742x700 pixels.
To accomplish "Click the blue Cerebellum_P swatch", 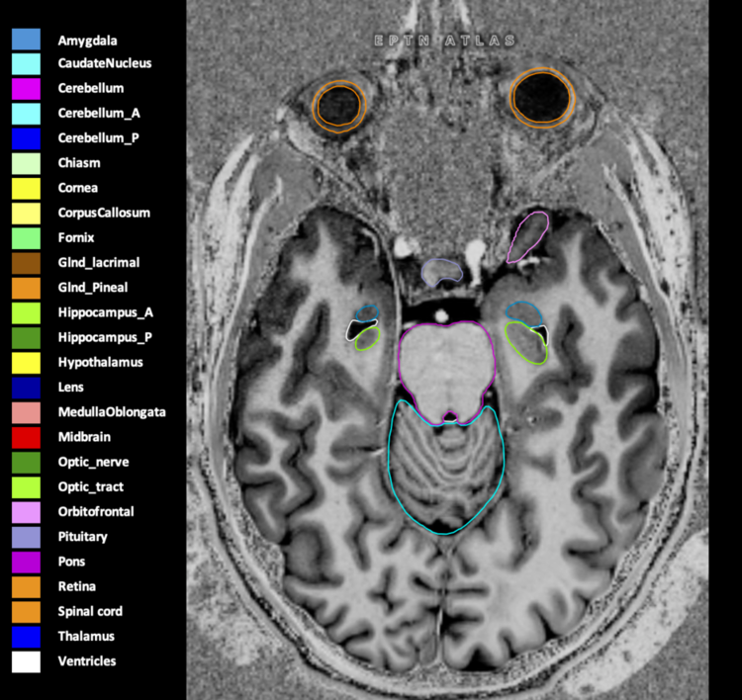I will [26, 138].
